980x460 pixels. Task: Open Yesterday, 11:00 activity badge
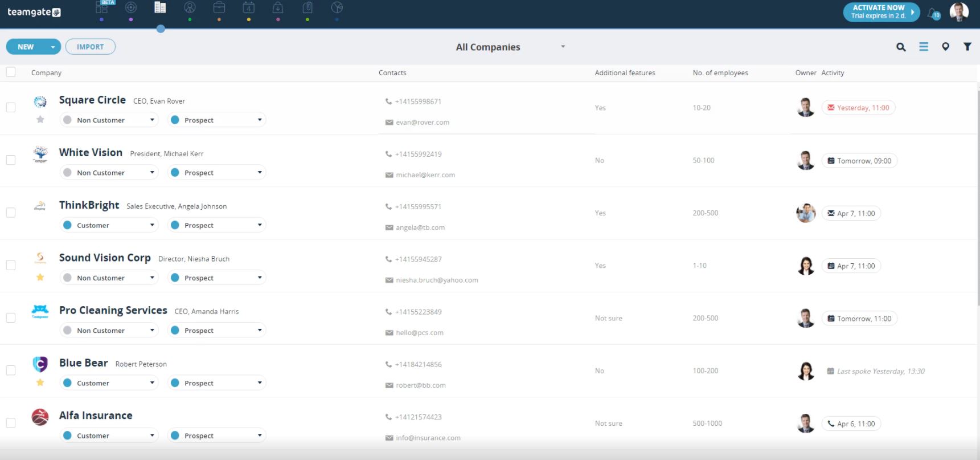[x=858, y=108]
